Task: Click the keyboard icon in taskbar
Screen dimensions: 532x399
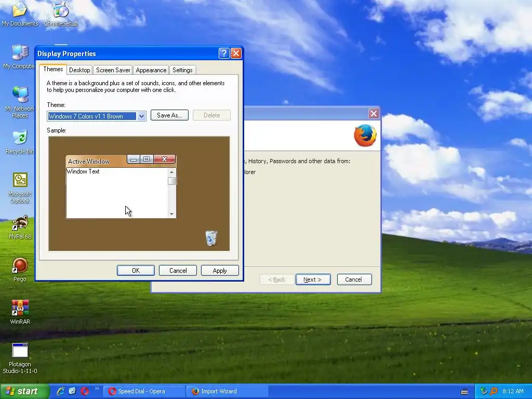Action: pyautogui.click(x=464, y=392)
